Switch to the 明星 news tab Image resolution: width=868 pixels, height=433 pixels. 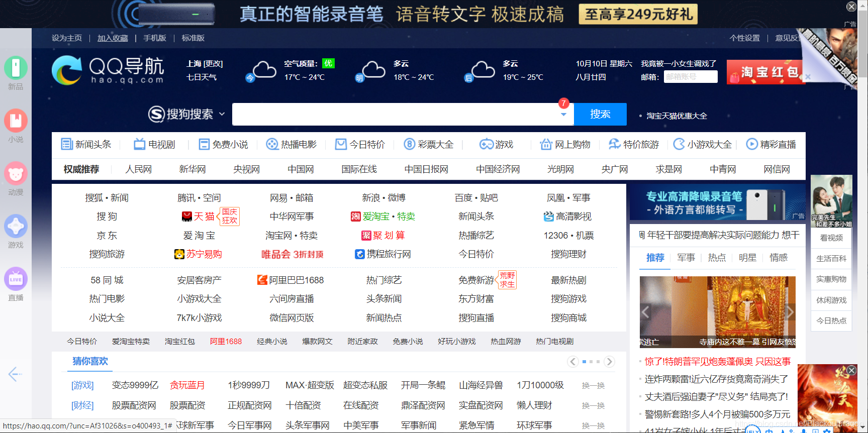click(747, 258)
